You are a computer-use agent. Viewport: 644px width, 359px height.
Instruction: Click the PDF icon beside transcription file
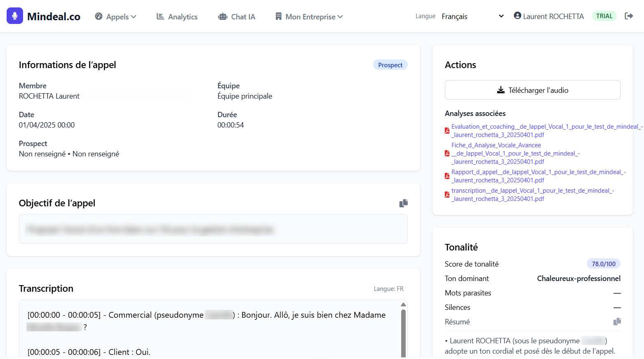pyautogui.click(x=447, y=195)
